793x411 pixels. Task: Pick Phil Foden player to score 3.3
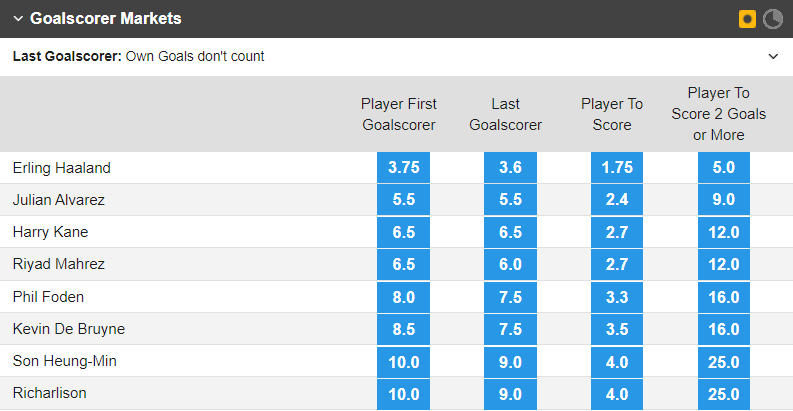pyautogui.click(x=617, y=297)
